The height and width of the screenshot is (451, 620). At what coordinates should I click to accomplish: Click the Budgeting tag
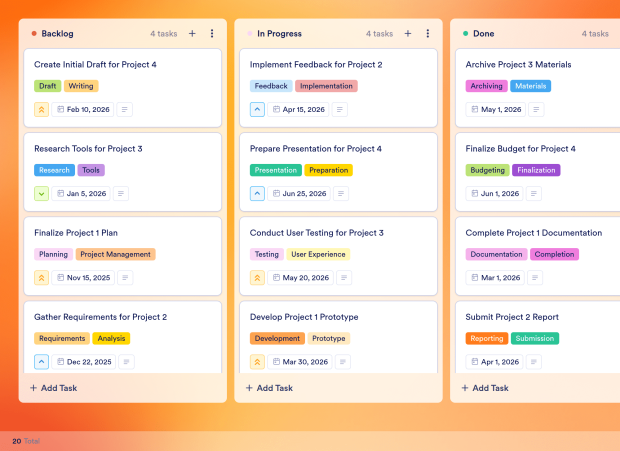(x=488, y=170)
